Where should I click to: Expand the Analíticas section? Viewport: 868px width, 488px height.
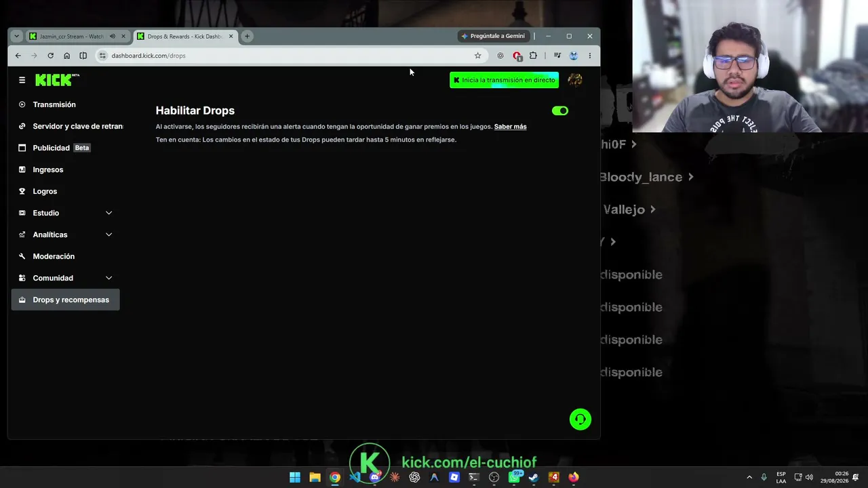coord(108,235)
